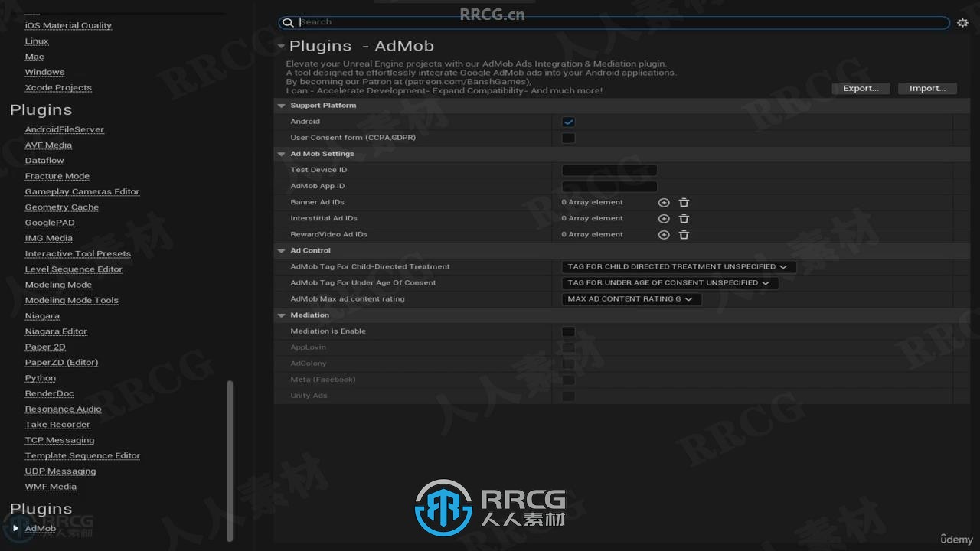
Task: Open GooglePAD plugin settings
Action: [50, 223]
